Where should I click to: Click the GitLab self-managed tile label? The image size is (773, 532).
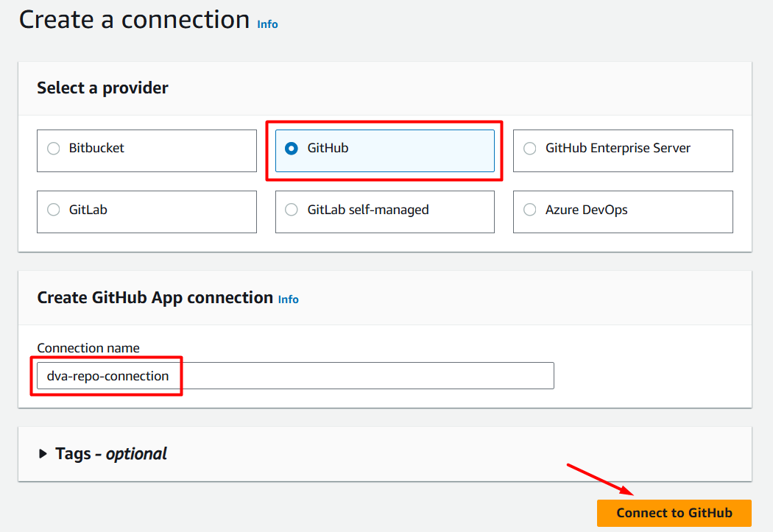tap(367, 210)
